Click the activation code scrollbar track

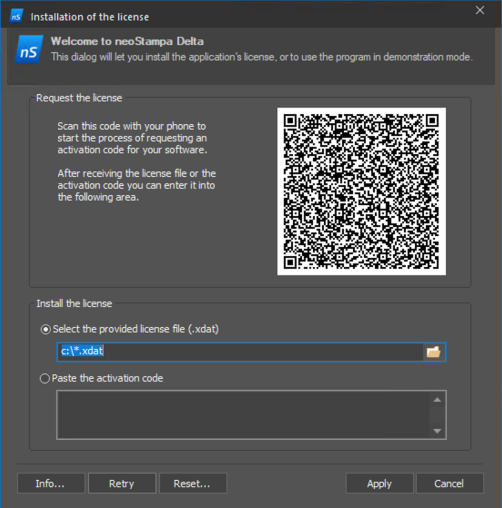point(437,415)
